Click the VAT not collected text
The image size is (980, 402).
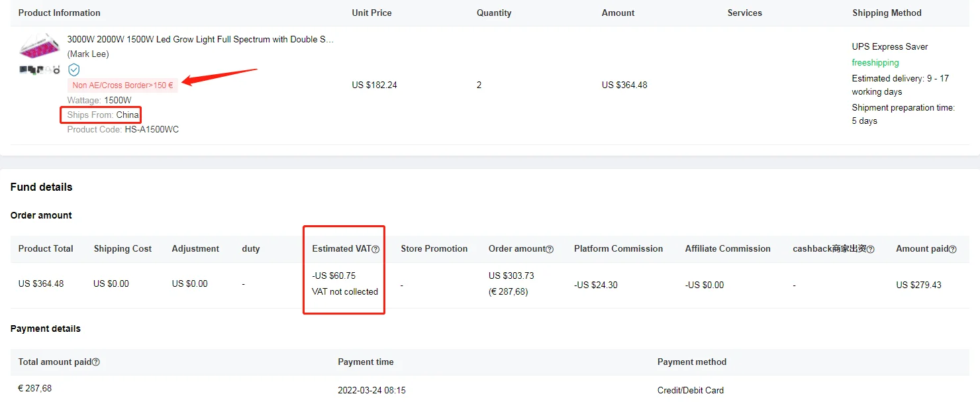click(x=345, y=291)
